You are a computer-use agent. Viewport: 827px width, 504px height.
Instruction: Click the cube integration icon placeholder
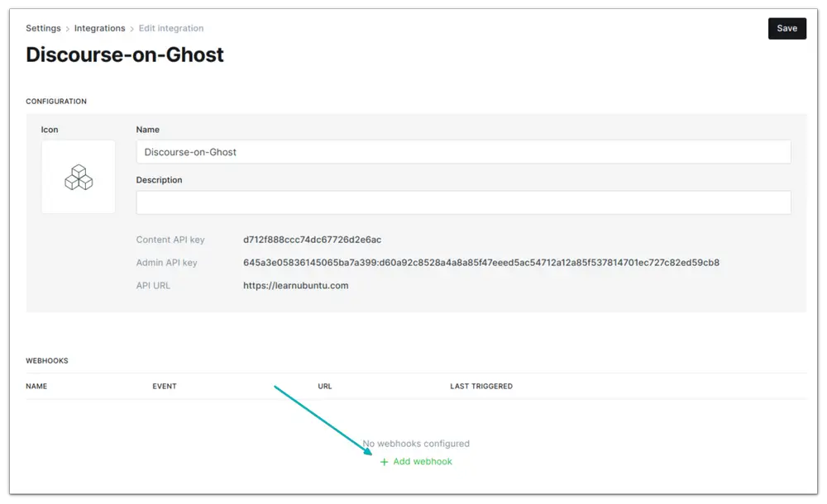point(78,177)
